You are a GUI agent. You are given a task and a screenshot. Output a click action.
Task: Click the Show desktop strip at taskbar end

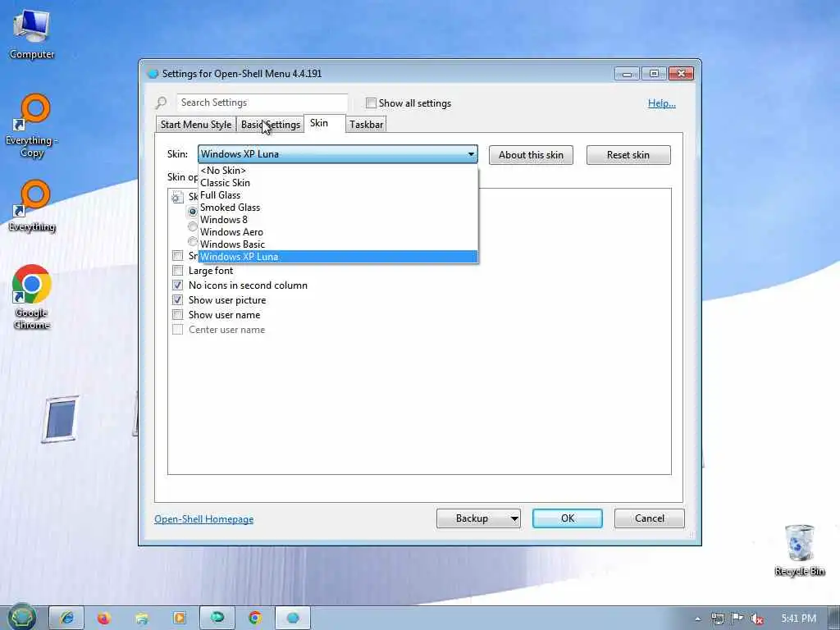tap(833, 618)
